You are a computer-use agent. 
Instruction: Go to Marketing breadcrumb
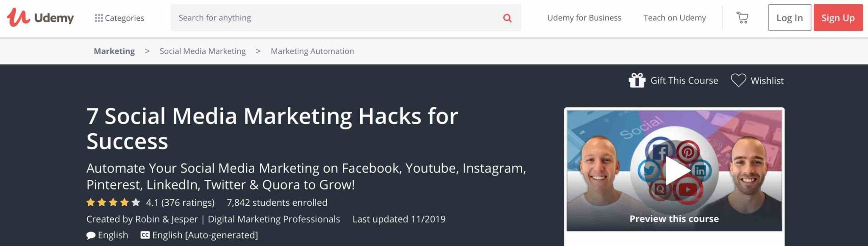coord(114,51)
